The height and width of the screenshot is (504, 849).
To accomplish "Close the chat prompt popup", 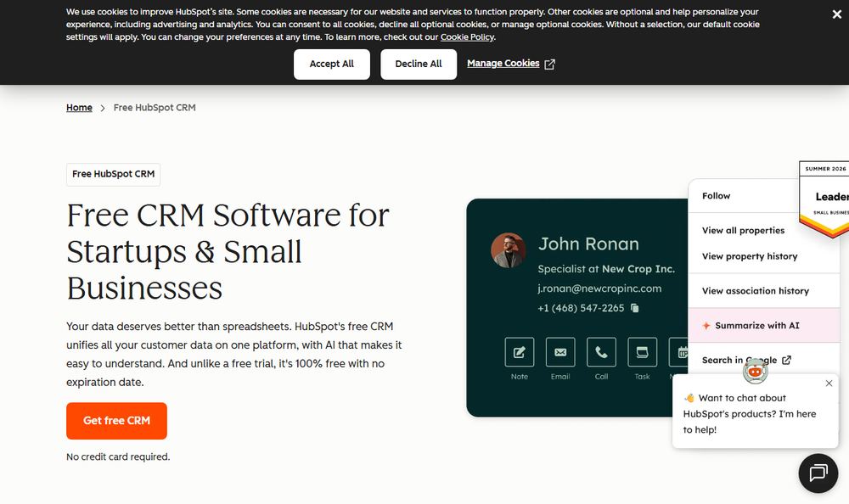I will (x=829, y=384).
